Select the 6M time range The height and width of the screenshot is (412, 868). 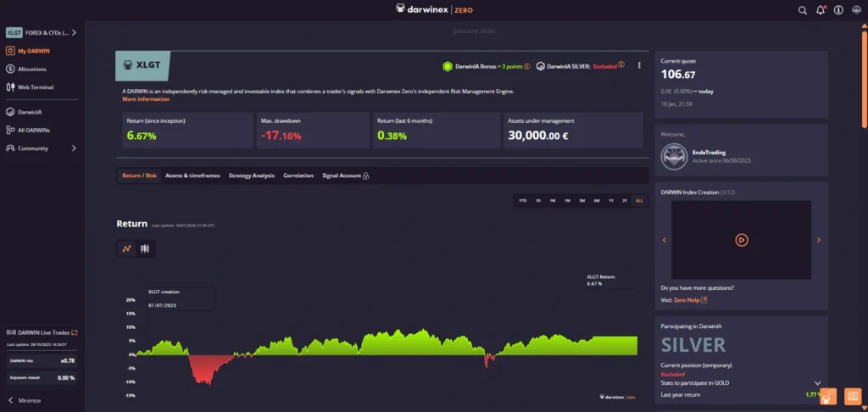coord(596,200)
